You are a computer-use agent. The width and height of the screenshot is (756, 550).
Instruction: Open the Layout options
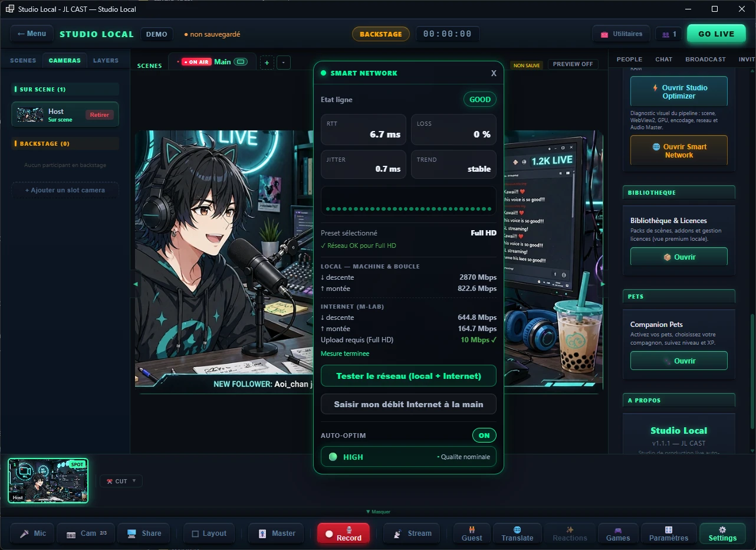click(x=209, y=533)
